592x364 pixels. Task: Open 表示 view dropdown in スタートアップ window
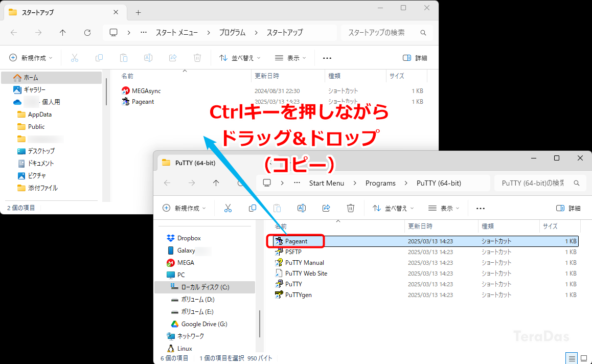[x=290, y=58]
